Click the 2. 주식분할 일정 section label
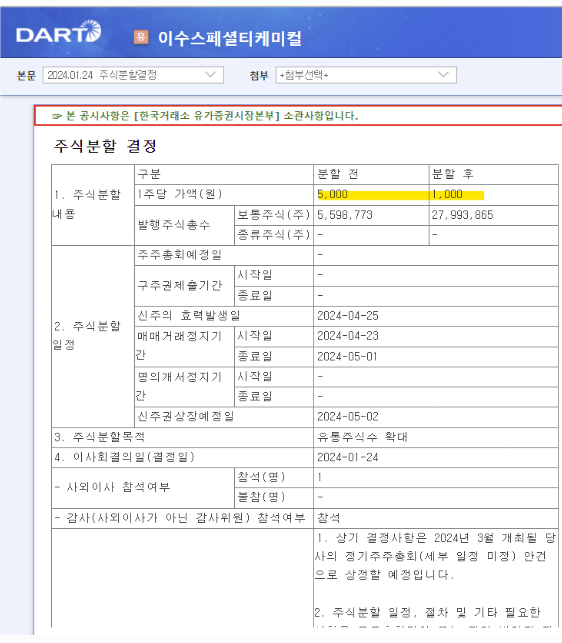Viewport: 562px width, 643px height. tap(87, 335)
